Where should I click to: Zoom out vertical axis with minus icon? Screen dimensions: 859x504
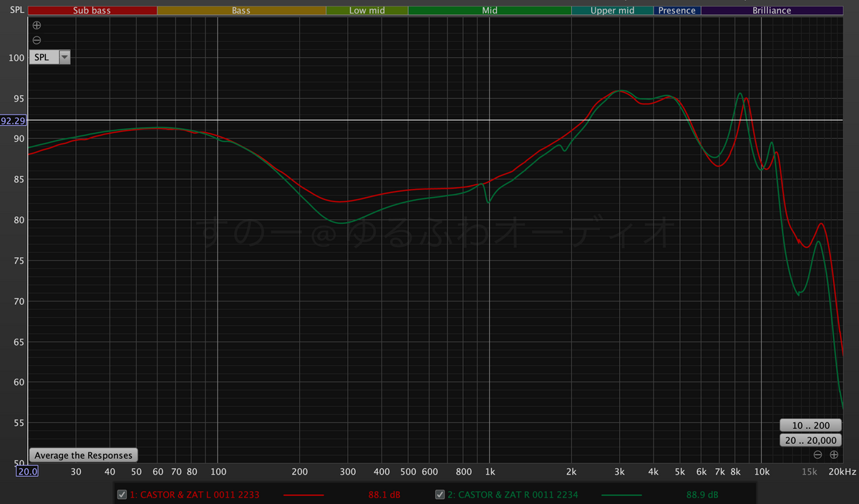[x=37, y=40]
